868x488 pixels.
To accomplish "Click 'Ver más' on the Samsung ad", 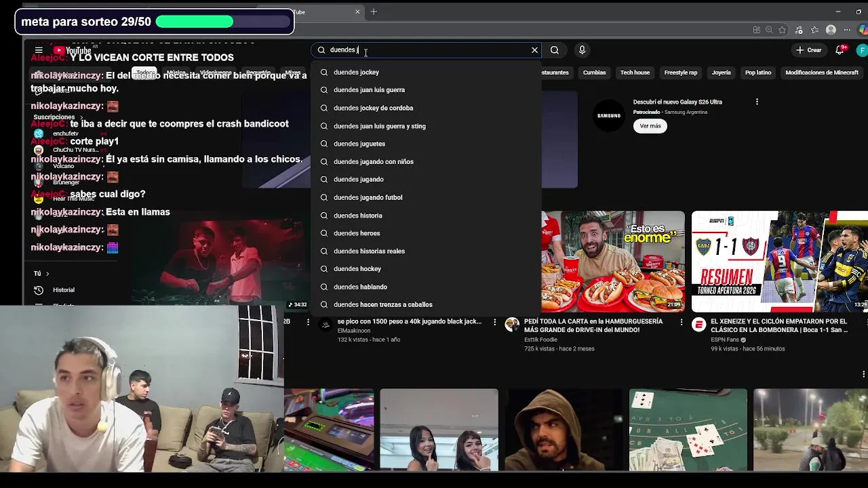I will [650, 126].
